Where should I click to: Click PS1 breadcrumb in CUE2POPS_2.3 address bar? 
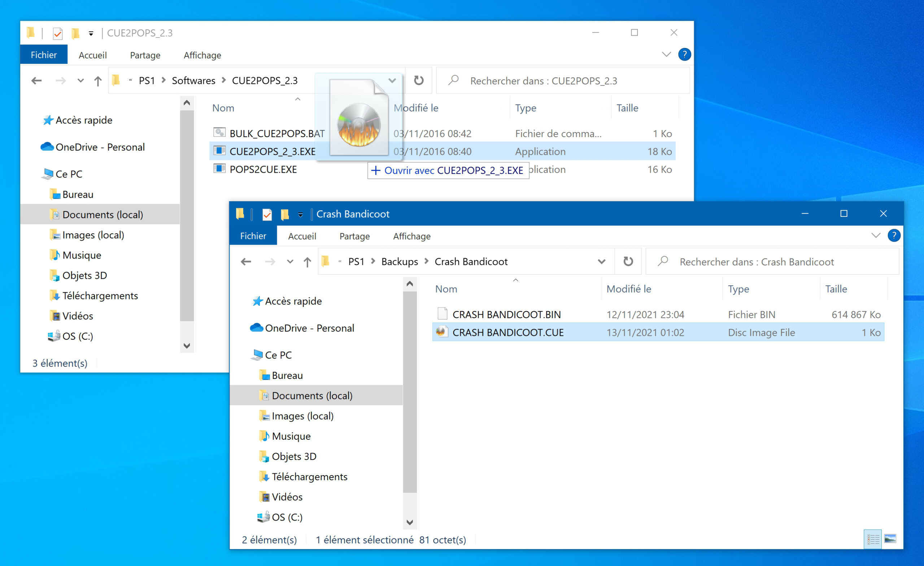click(x=147, y=80)
